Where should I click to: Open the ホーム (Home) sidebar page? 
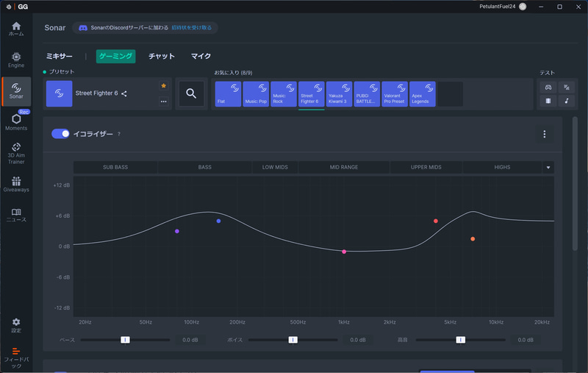point(16,29)
